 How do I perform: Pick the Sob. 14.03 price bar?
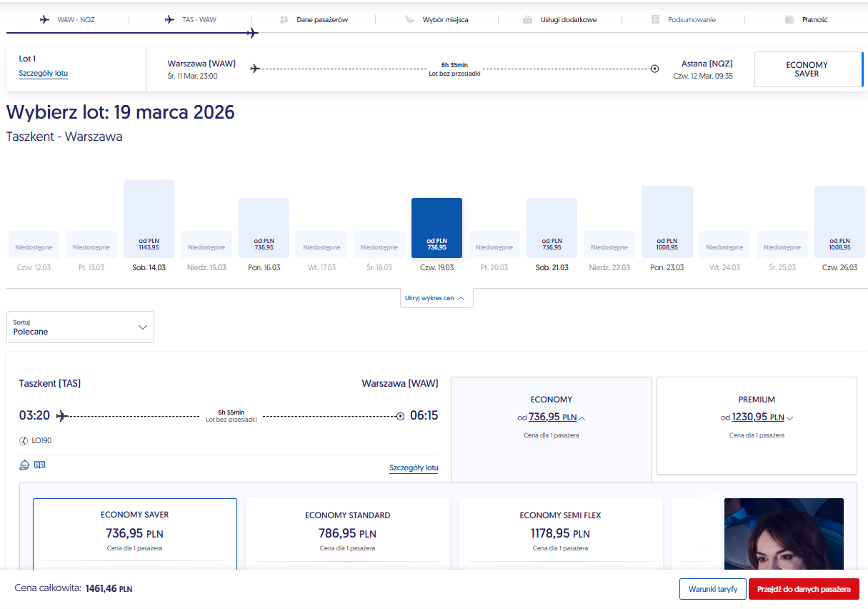coord(149,219)
